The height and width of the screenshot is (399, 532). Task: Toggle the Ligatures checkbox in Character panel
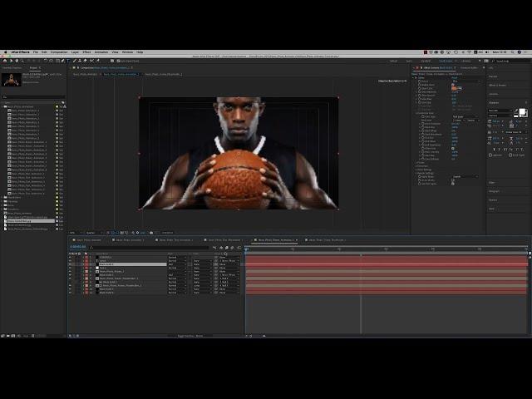[x=490, y=155]
